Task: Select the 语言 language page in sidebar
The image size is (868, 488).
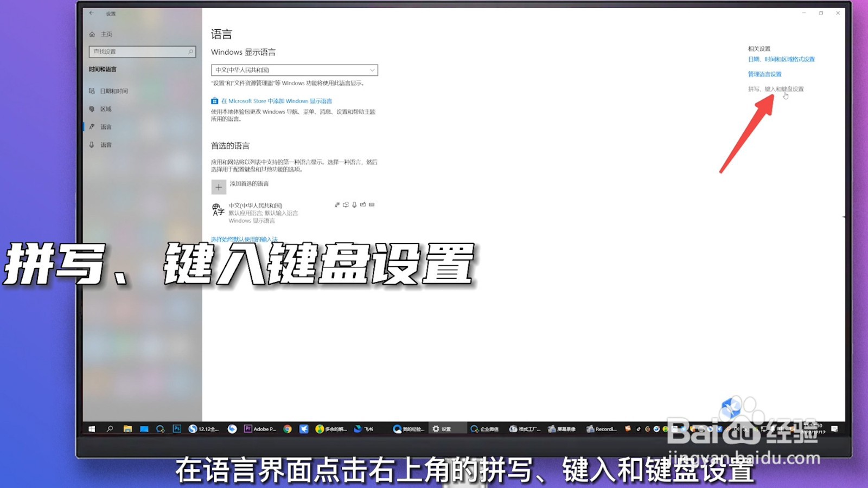Action: pos(100,127)
